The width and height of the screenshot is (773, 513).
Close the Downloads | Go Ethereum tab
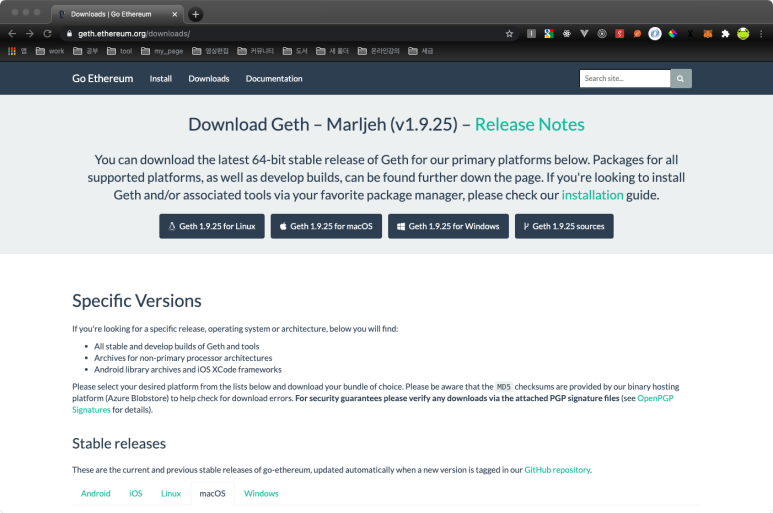click(x=175, y=14)
